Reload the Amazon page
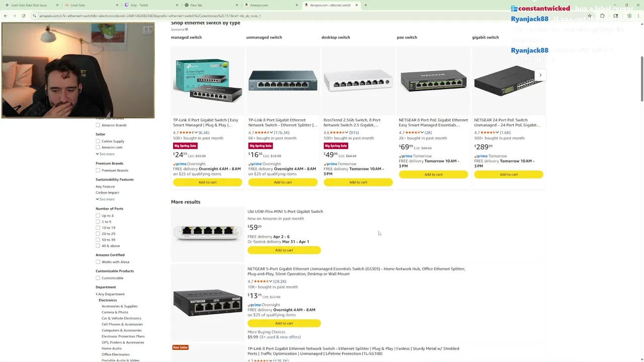Viewport: 644px width, 362px height. [x=23, y=16]
